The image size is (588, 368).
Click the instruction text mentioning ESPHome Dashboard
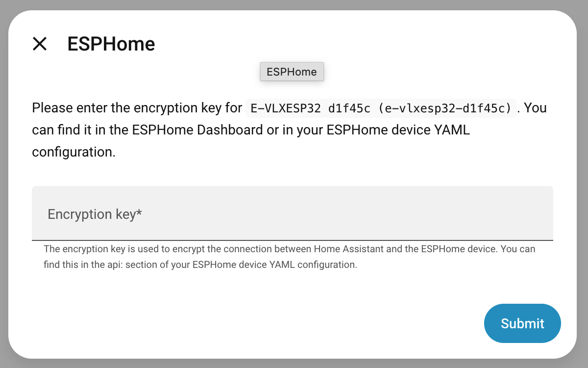[x=250, y=130]
